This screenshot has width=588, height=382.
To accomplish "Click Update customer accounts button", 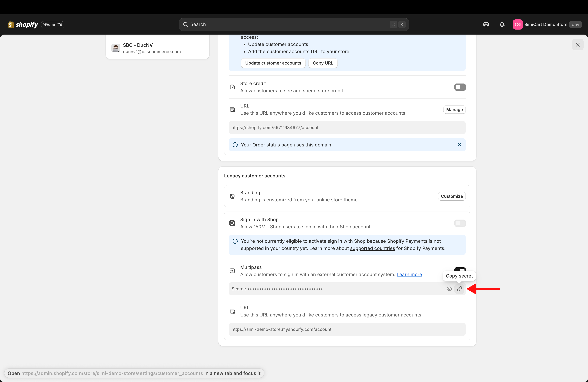I will click(x=273, y=63).
